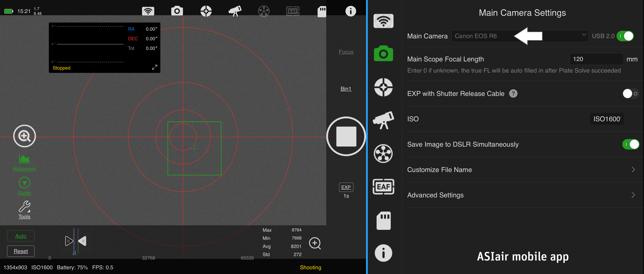Image resolution: width=644 pixels, height=274 pixels.
Task: Open the filter wheel icon in top bar
Action: [x=264, y=11]
